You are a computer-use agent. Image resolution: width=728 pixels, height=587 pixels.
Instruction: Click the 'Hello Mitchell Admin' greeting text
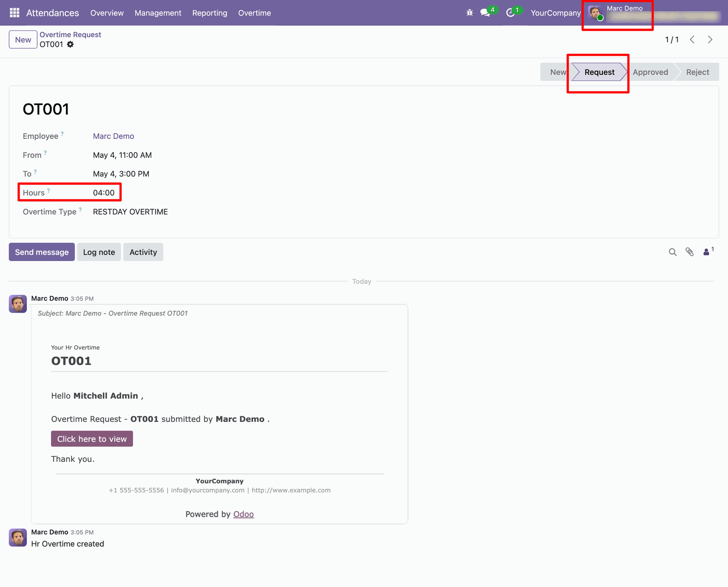click(x=97, y=396)
